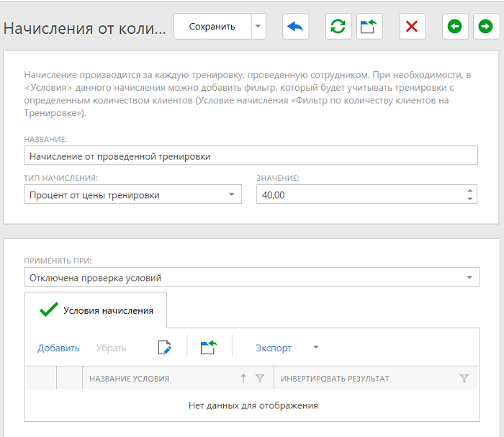Click the Название input field
The width and height of the screenshot is (504, 437).
(x=251, y=156)
